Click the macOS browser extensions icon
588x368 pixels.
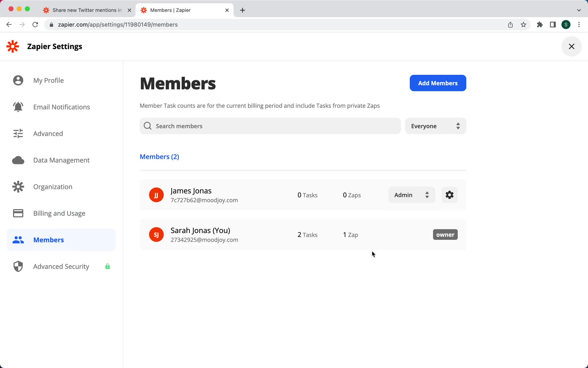click(540, 25)
